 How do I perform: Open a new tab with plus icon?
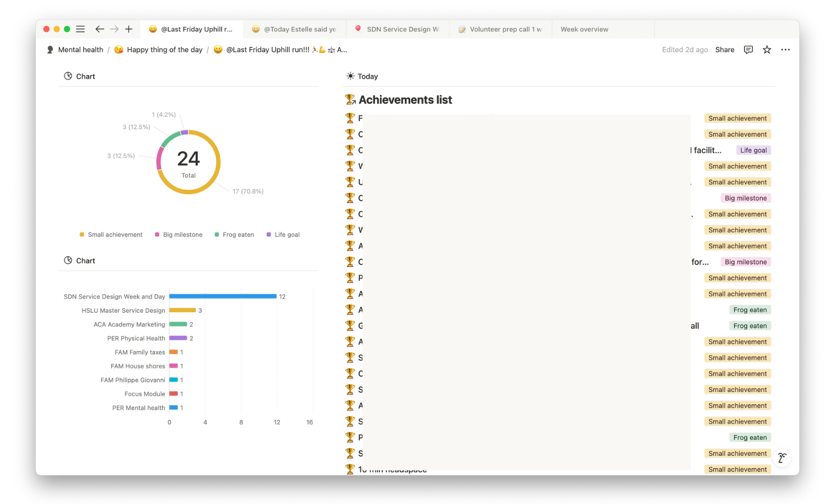click(x=129, y=29)
